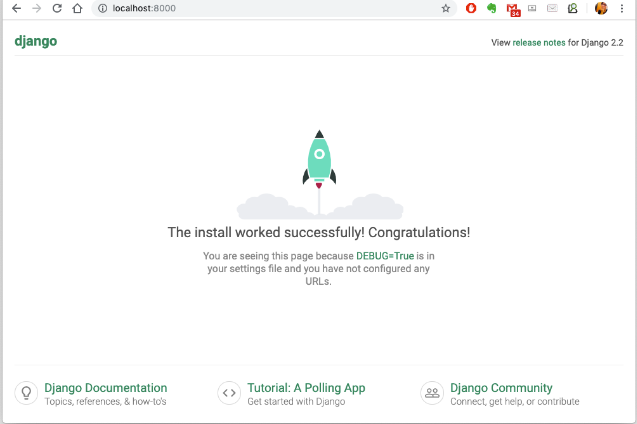Open Django Documentation link
The image size is (637, 424).
106,388
